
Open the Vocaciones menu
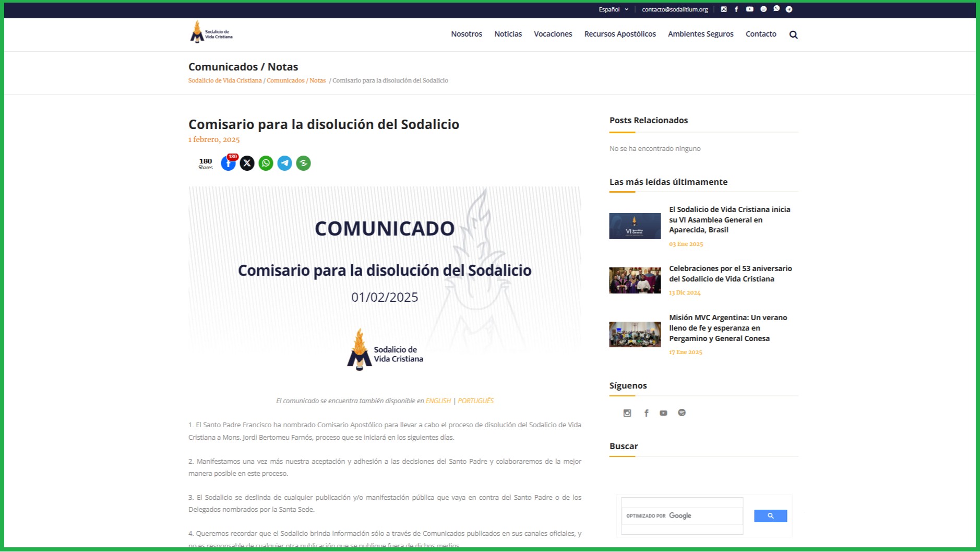click(x=553, y=34)
